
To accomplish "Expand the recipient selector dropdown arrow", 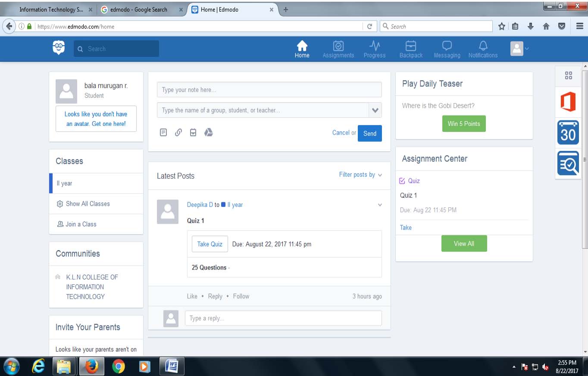I will (x=375, y=110).
